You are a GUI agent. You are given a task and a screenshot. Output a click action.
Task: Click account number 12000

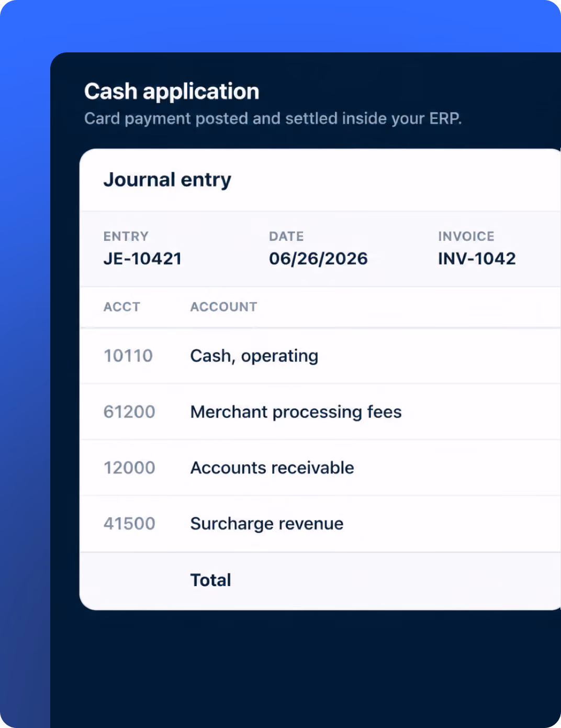[129, 468]
